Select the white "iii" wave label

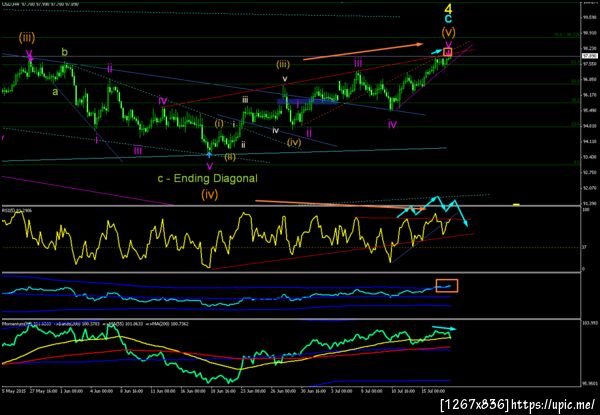click(x=245, y=100)
